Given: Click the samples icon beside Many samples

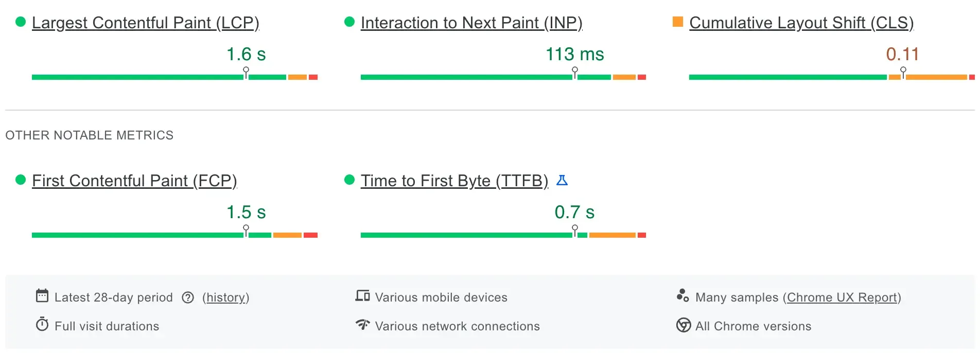Looking at the screenshot, I should coord(683,296).
